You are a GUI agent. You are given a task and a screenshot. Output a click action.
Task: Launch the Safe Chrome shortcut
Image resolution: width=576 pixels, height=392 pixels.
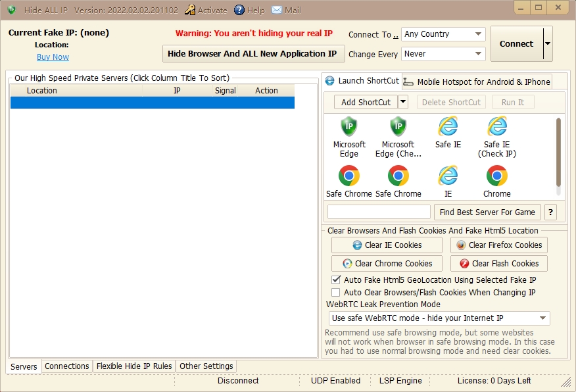point(348,177)
